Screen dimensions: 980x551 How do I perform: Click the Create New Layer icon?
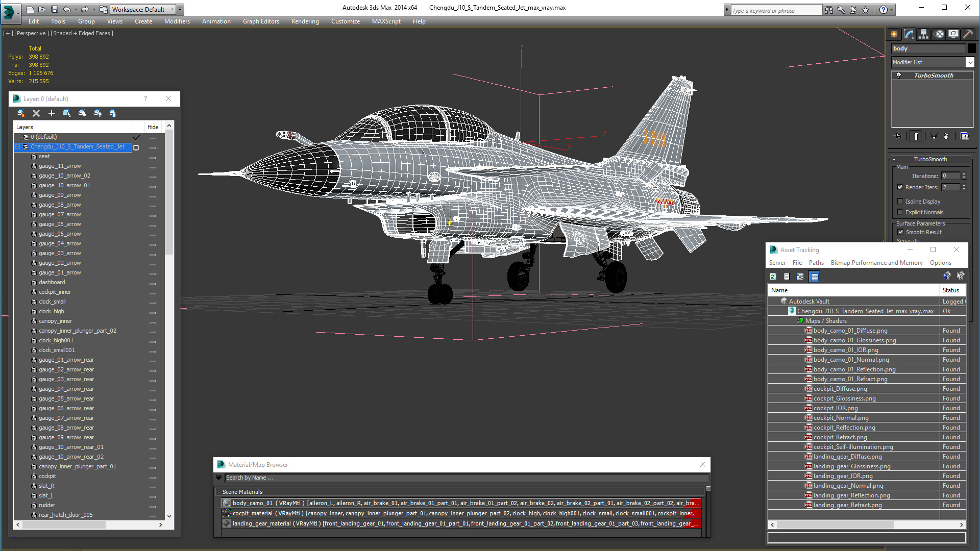[x=21, y=113]
